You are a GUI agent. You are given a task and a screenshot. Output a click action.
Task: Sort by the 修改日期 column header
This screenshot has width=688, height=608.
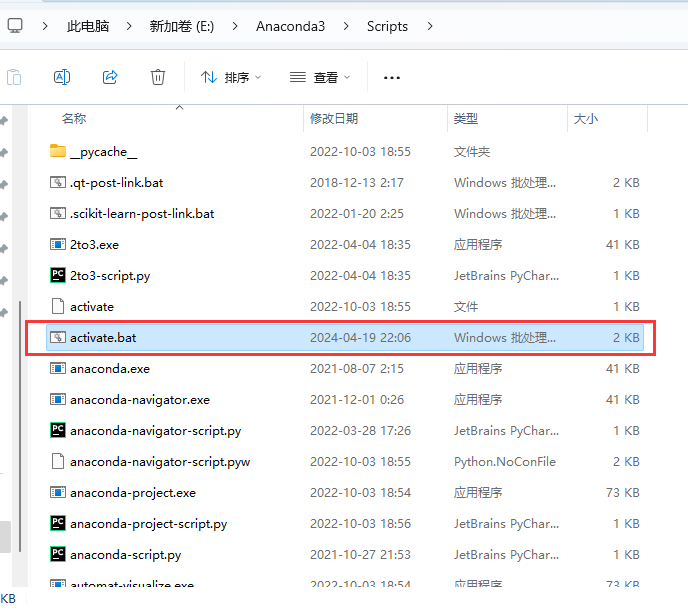(x=334, y=118)
